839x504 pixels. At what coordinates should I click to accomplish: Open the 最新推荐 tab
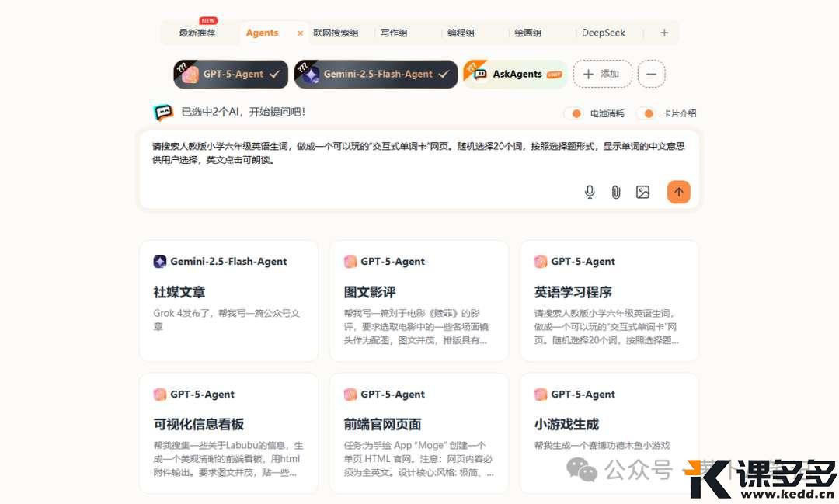(x=197, y=33)
